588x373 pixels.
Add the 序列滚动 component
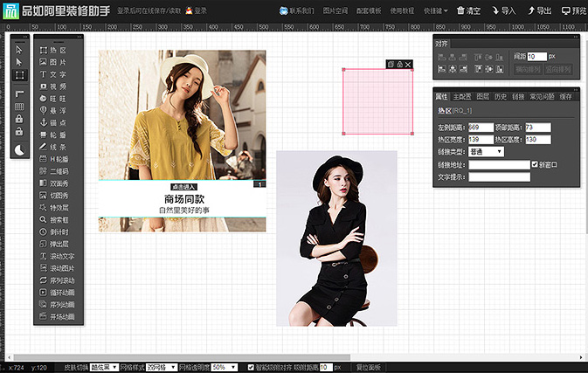57,280
